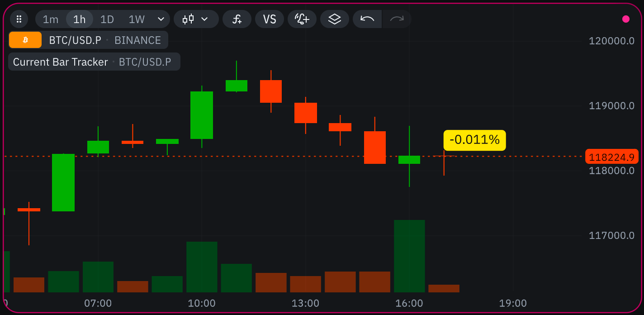
Task: Click the drag handle grid icon
Action: coord(19,19)
